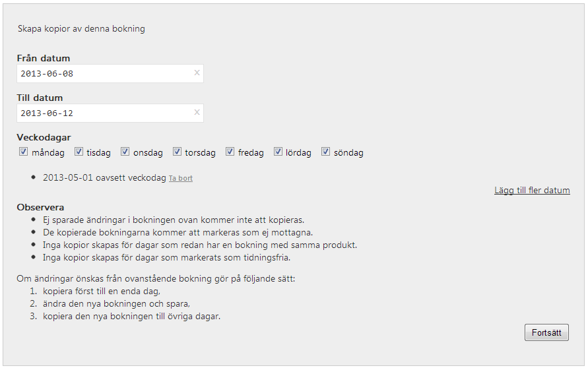Click inside the Från datum date field
The width and height of the screenshot is (588, 370).
110,73
